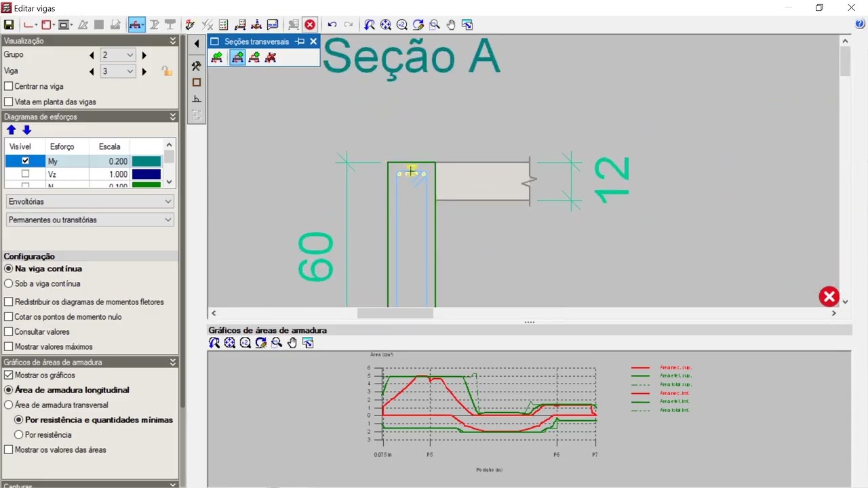Click the zoom extents icon in top toolbar
Image resolution: width=868 pixels, height=488 pixels.
tap(386, 24)
